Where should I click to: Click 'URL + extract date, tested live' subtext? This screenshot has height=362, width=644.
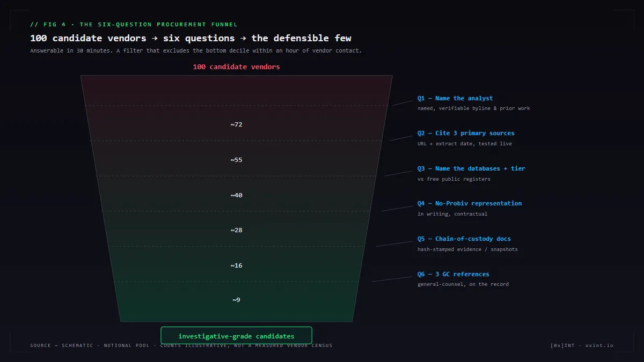[x=465, y=144]
